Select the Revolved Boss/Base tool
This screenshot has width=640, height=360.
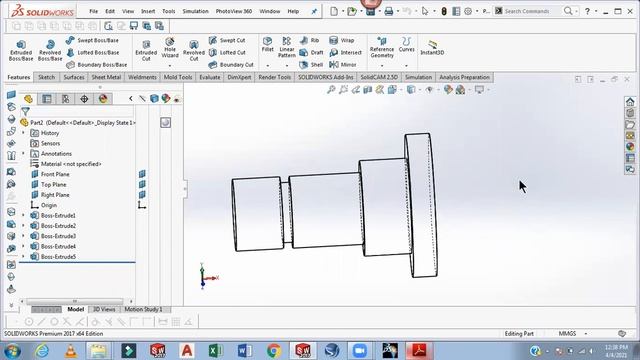(50, 50)
